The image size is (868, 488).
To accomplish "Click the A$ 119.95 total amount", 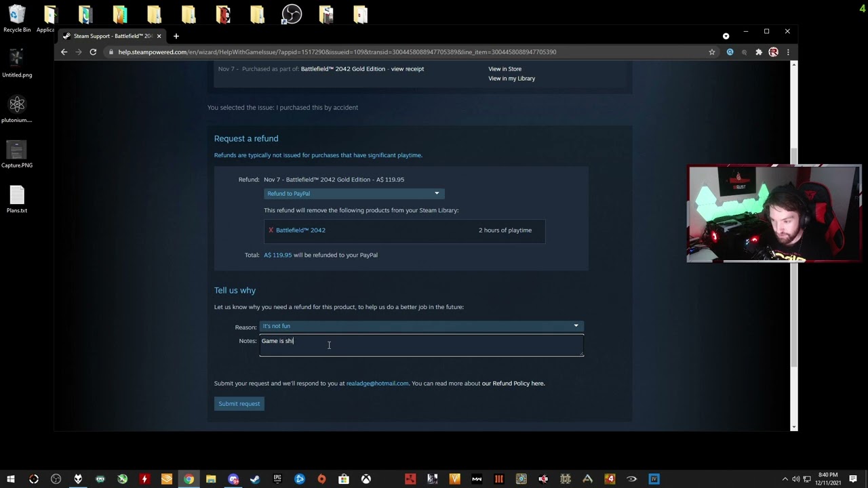I will tap(278, 256).
